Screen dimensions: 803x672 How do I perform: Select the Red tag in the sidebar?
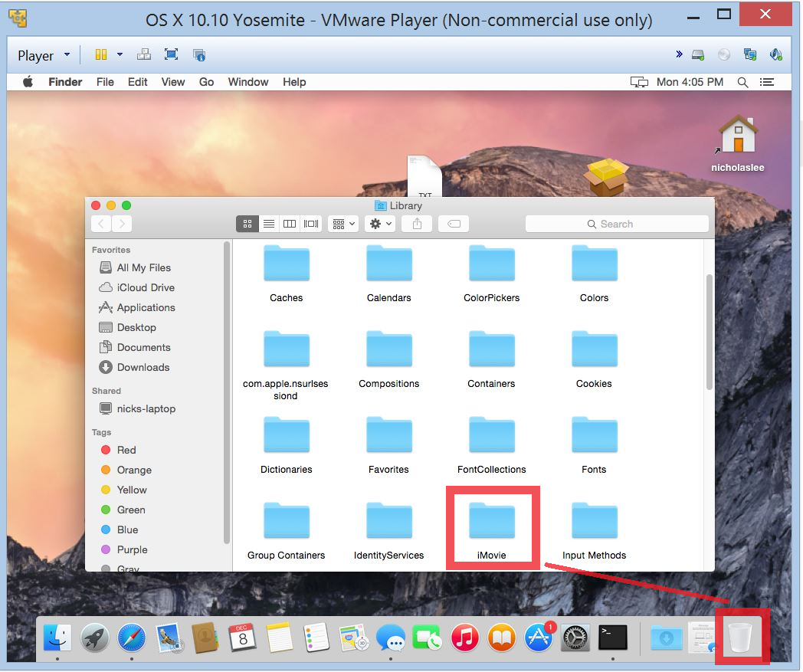[x=126, y=450]
